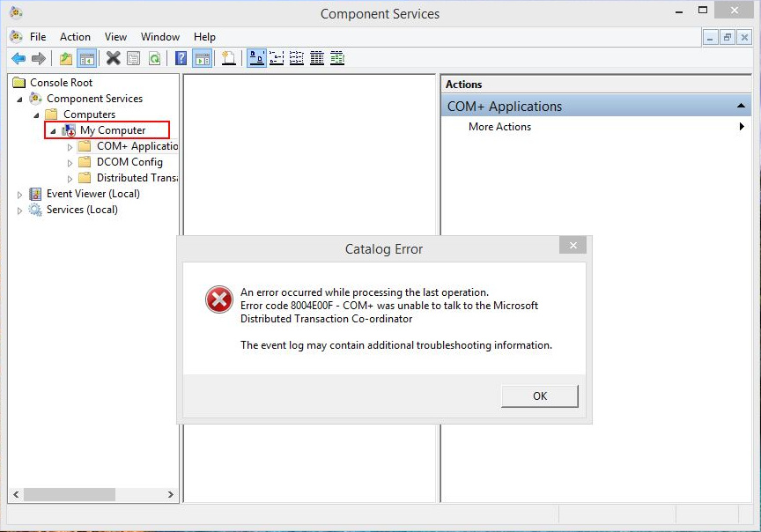The width and height of the screenshot is (761, 532).
Task: Close the Catalog Error dialog with X
Action: 573,245
